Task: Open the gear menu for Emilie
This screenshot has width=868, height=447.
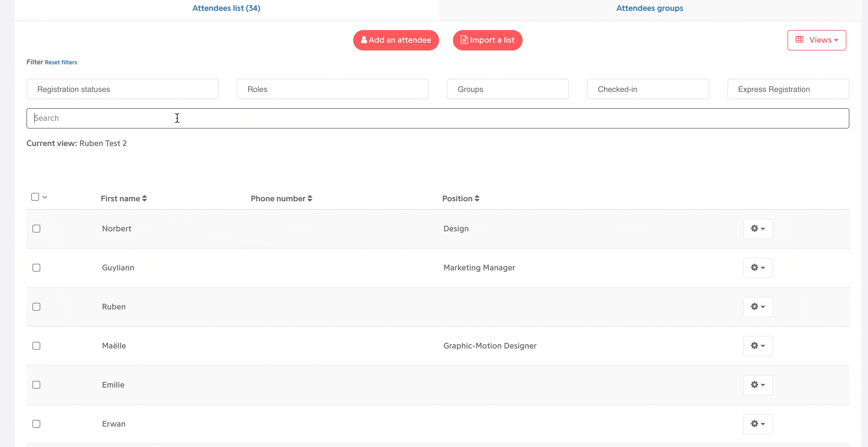Action: click(758, 385)
